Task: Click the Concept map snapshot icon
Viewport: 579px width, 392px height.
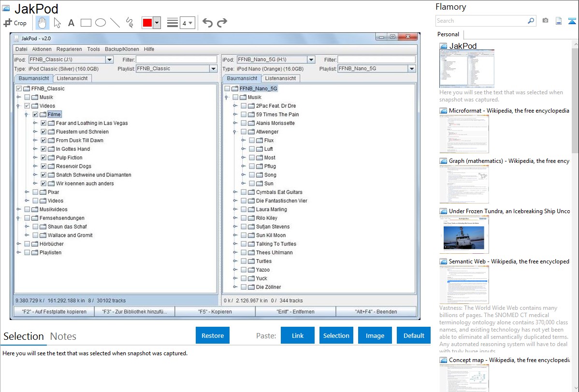Action: coord(443,360)
